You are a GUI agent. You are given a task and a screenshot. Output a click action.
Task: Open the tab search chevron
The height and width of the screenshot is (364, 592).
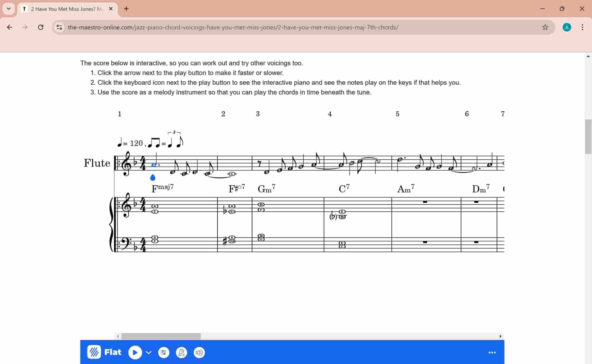click(x=8, y=9)
